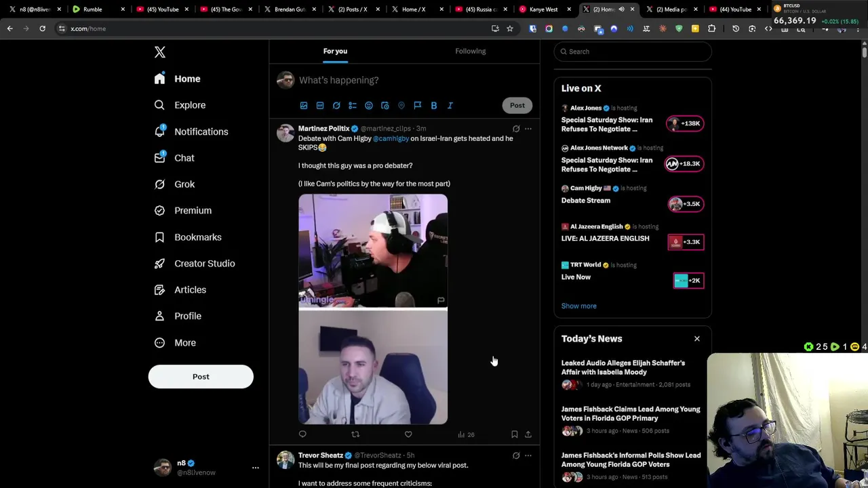Play the debate video thumbnail
Viewport: 868px width, 488px height.
tap(373, 309)
